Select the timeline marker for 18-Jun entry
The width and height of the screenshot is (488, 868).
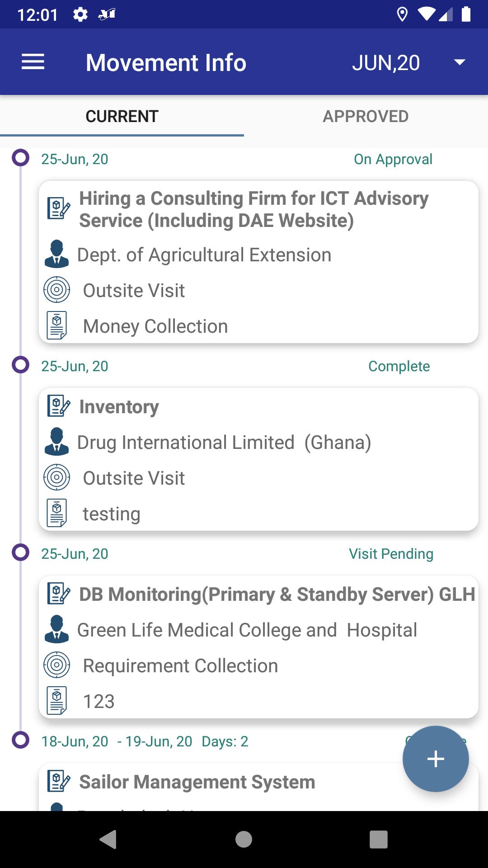20,741
